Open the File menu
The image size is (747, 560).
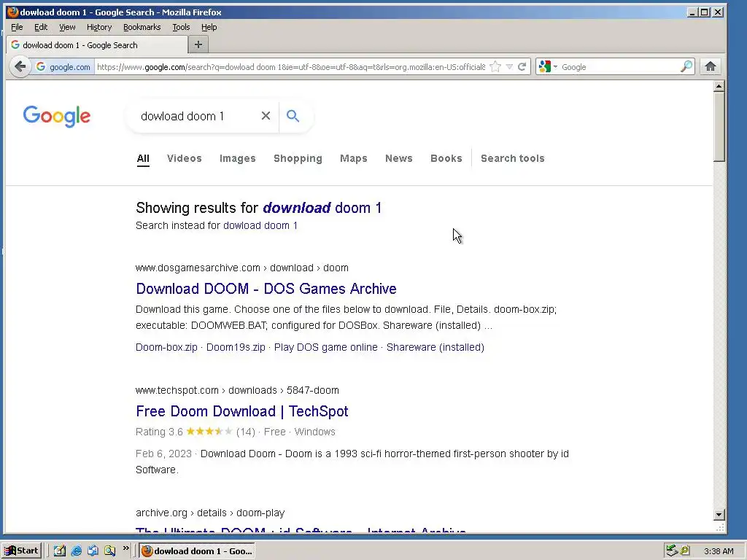coord(17,27)
